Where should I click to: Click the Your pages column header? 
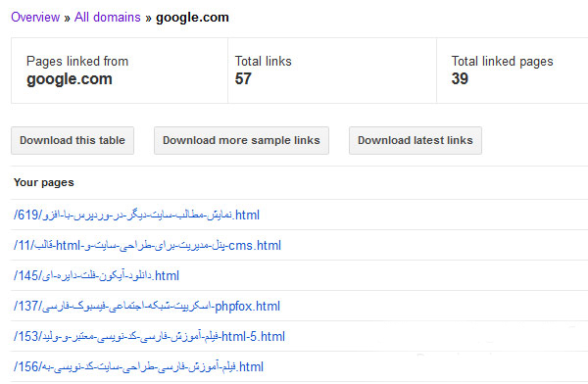click(44, 182)
